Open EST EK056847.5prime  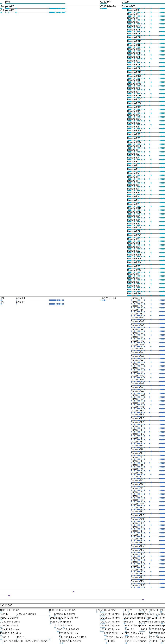point(65,614)
